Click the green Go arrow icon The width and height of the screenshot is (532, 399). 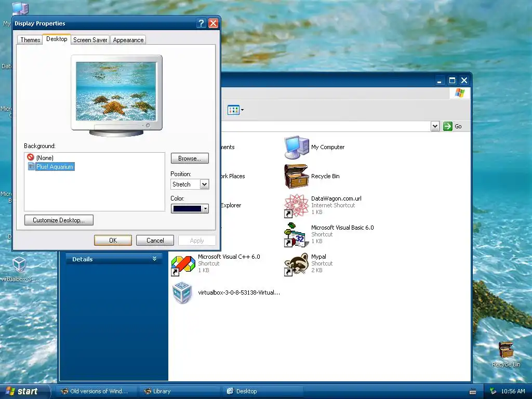[448, 126]
